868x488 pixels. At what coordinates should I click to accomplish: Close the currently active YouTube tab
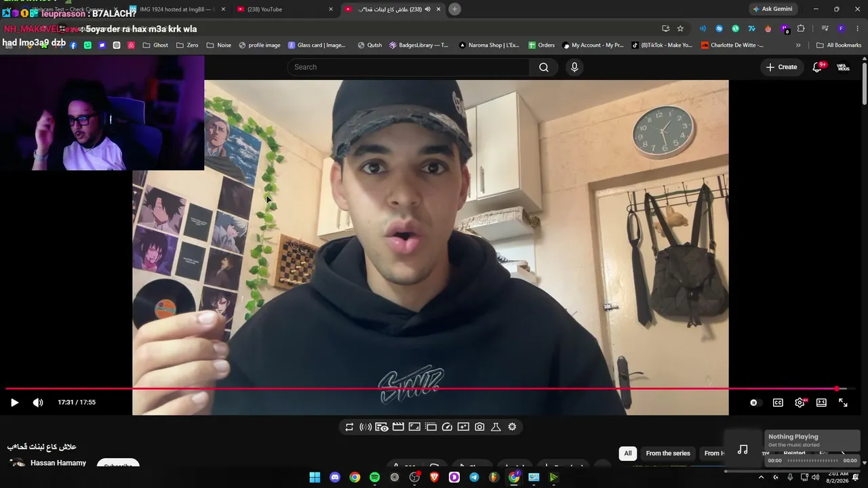(439, 9)
